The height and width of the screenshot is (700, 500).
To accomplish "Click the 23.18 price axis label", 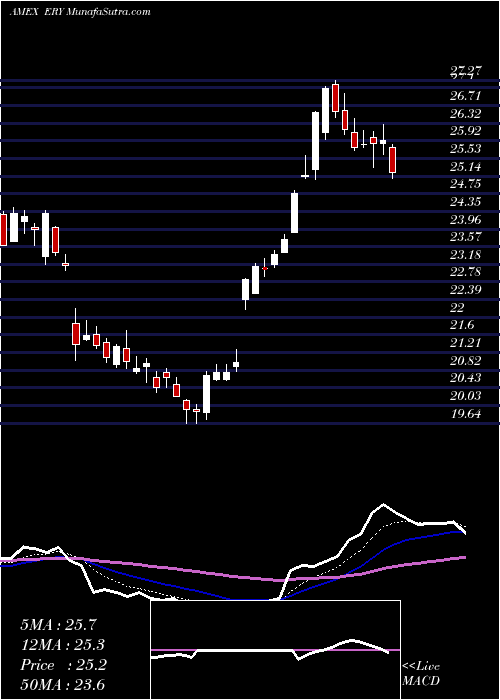I will [x=465, y=254].
